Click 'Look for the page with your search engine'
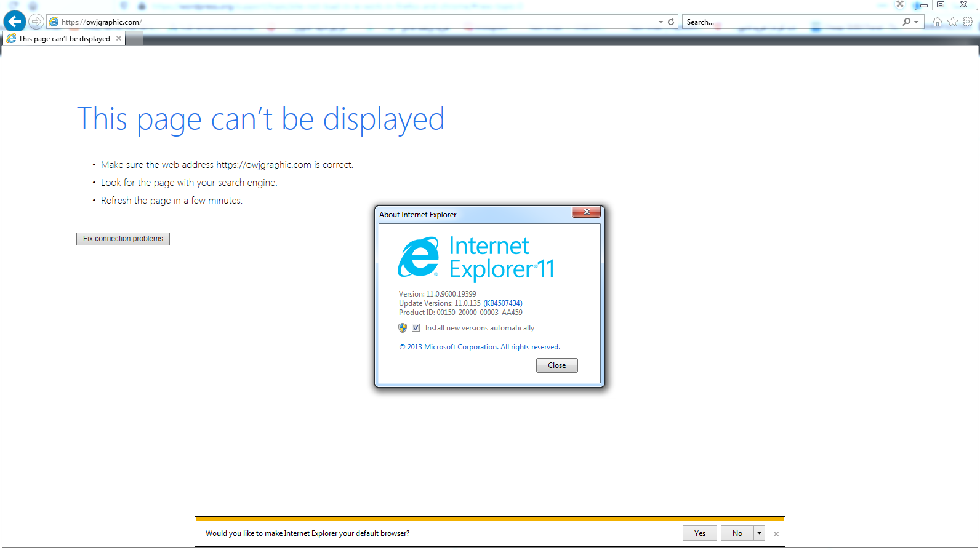980x550 pixels. pyautogui.click(x=189, y=183)
